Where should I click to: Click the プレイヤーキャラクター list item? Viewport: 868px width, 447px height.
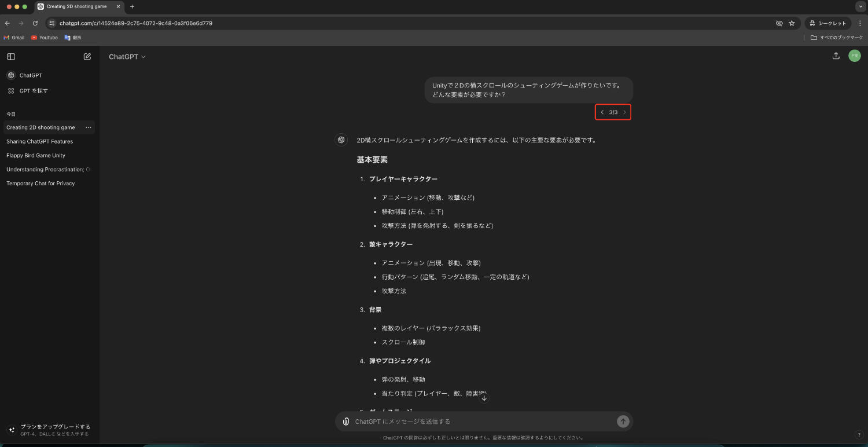point(403,179)
